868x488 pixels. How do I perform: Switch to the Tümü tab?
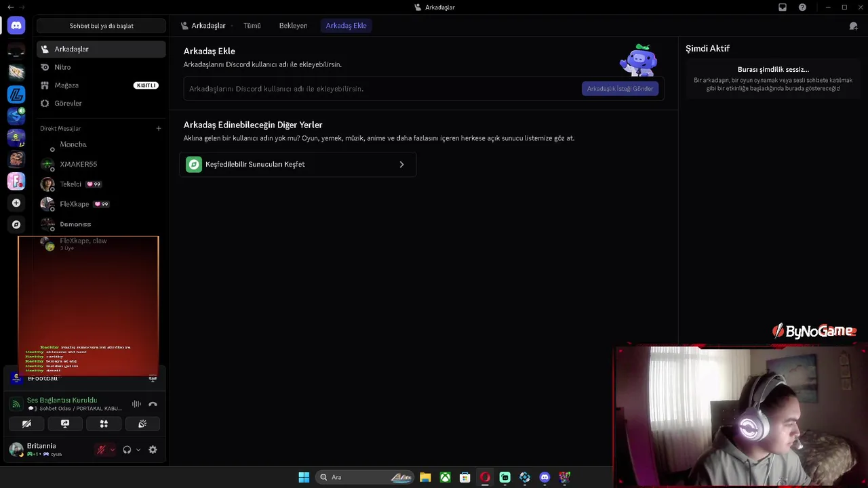pos(252,26)
